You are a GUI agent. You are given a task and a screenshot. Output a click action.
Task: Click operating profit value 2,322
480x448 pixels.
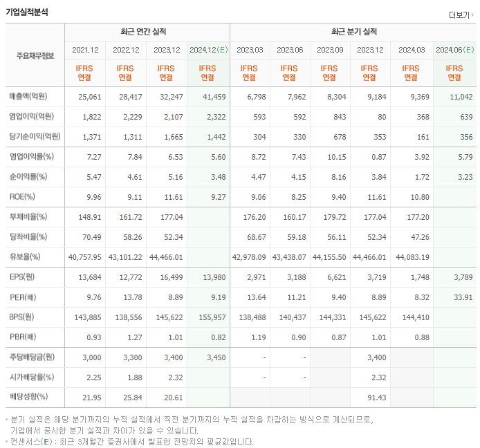point(216,117)
